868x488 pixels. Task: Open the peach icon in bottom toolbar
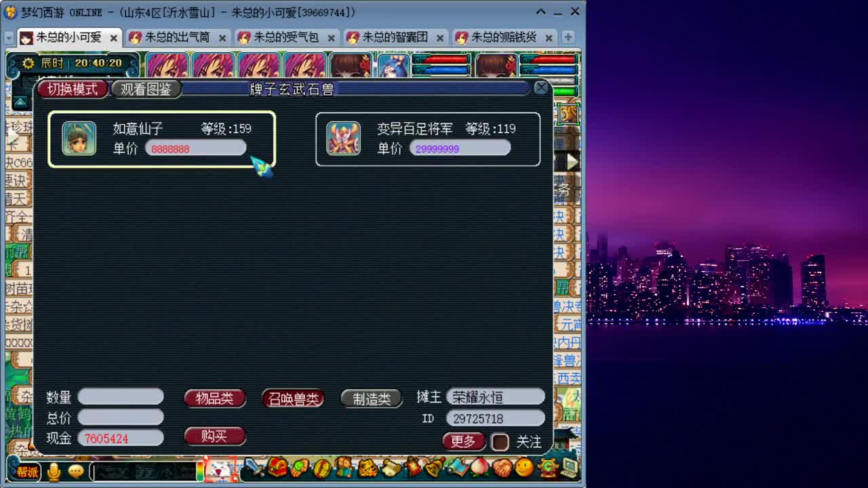point(479,467)
